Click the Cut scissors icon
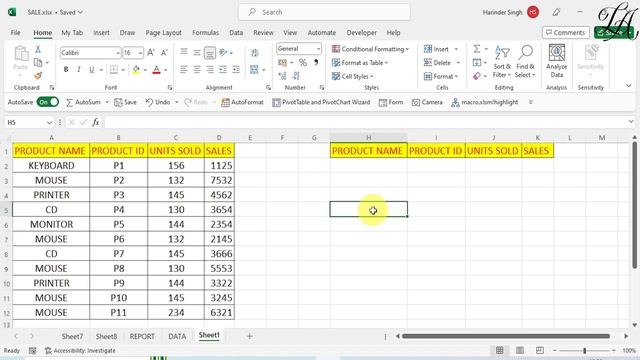 click(x=38, y=49)
